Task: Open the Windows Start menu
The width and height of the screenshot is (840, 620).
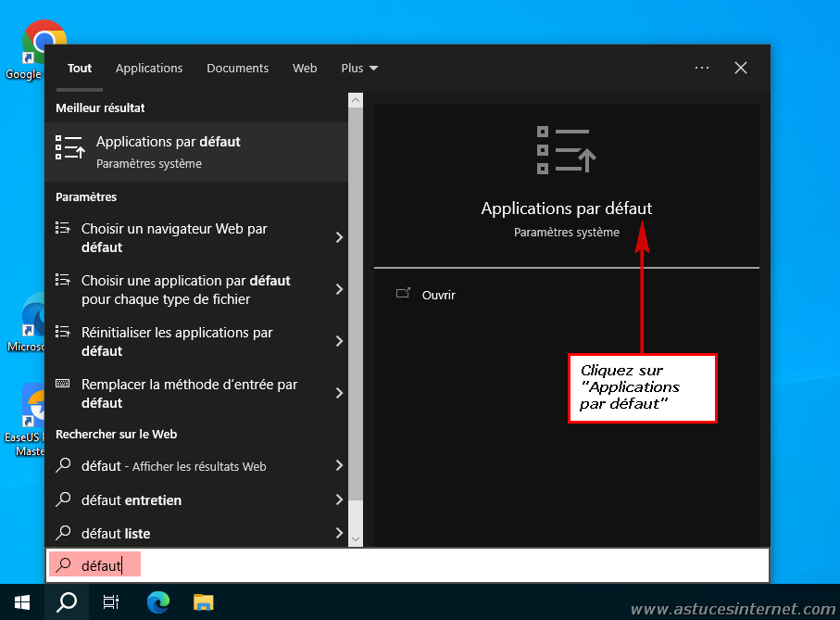Action: (21, 602)
